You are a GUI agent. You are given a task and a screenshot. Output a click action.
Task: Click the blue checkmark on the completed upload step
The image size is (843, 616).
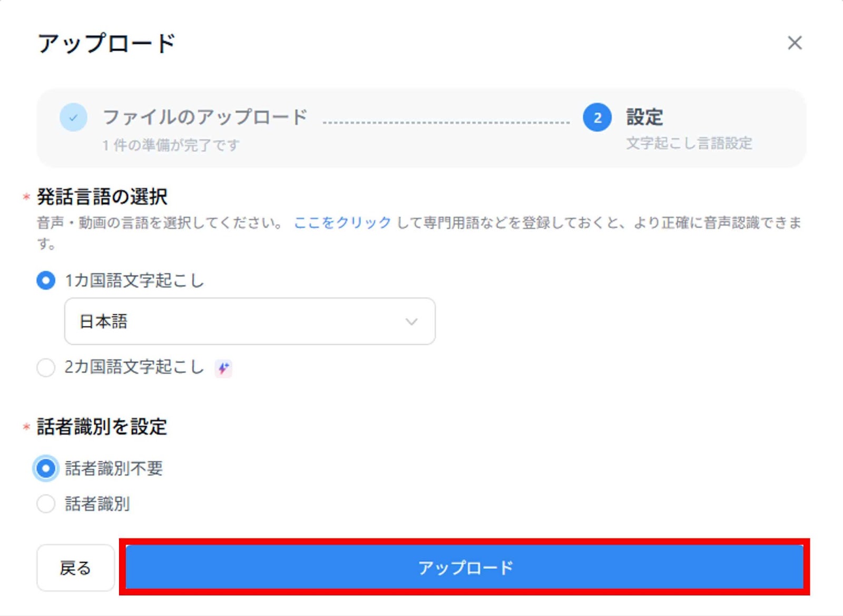74,117
